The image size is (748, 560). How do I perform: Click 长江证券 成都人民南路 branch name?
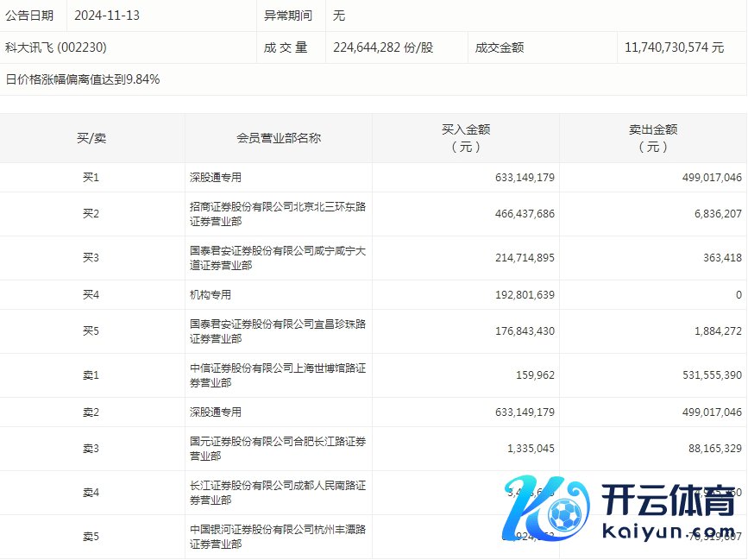click(x=278, y=493)
